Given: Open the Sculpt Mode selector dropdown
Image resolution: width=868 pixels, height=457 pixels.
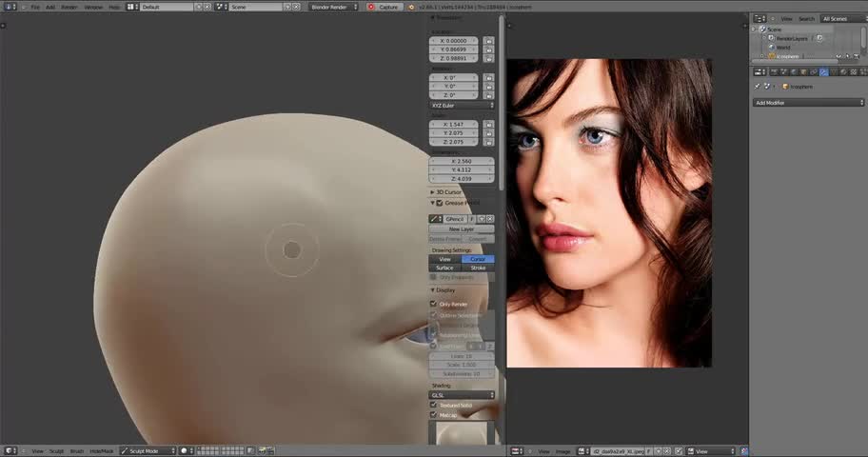Looking at the screenshot, I should (148, 450).
